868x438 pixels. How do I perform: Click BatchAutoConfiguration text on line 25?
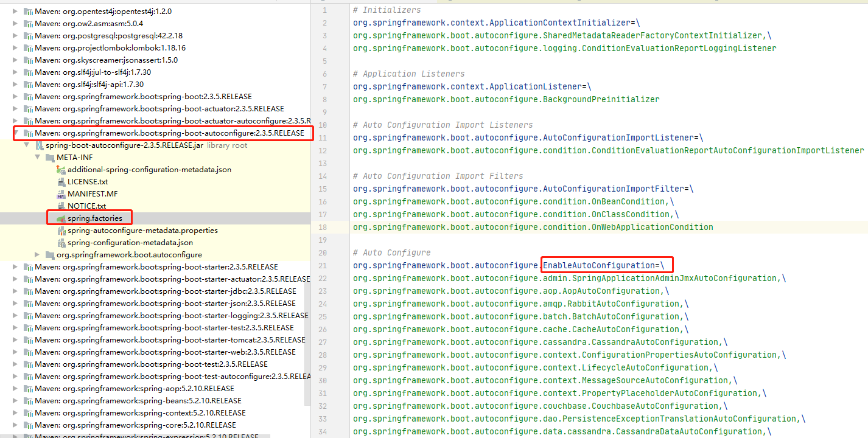626,316
